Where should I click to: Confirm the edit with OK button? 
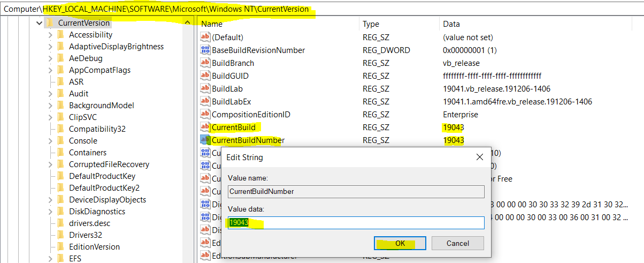(400, 243)
